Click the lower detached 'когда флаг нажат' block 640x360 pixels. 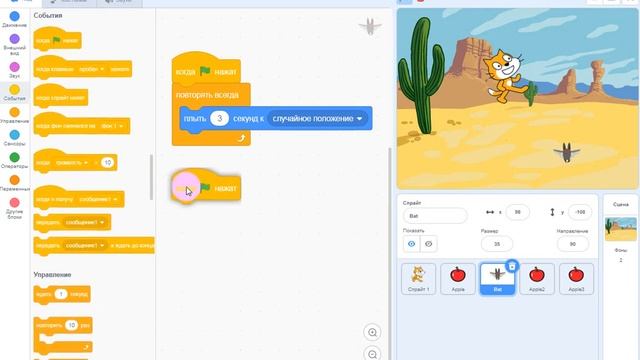[206, 186]
